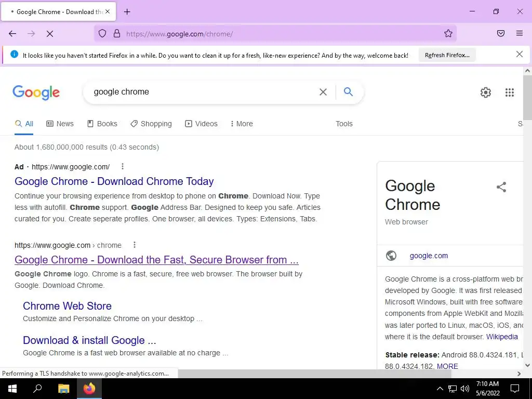Submit search with magnifier icon
The image size is (532, 399).
[x=348, y=91]
